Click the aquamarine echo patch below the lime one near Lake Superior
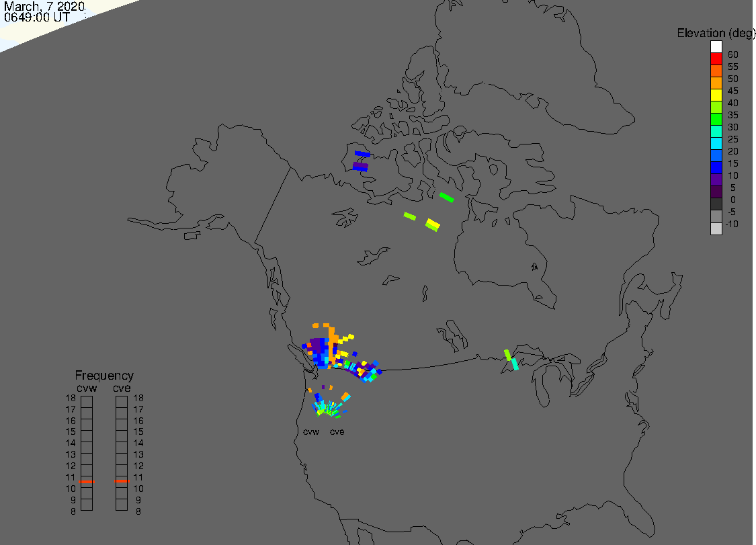Viewport: 756px width, 545px height. pos(515,364)
